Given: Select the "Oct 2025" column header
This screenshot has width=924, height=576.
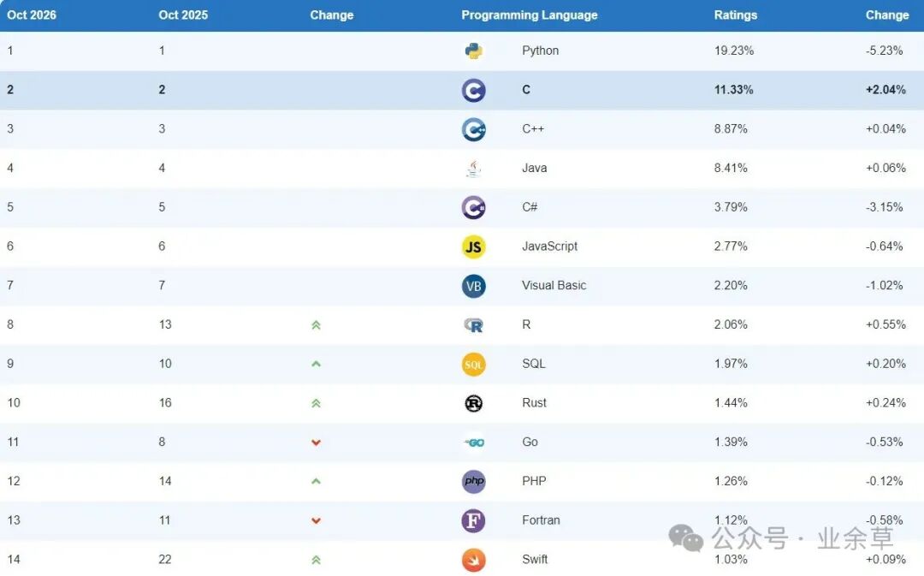Looking at the screenshot, I should click(x=183, y=15).
